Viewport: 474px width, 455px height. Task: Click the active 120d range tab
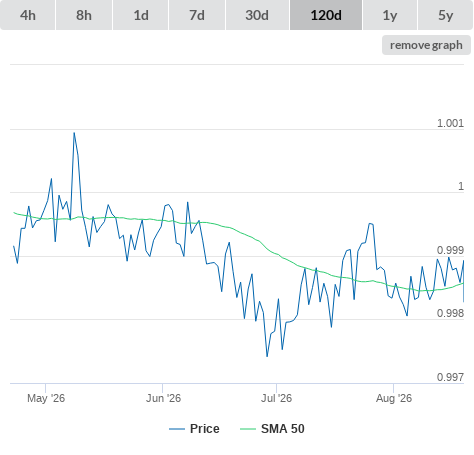(x=326, y=15)
